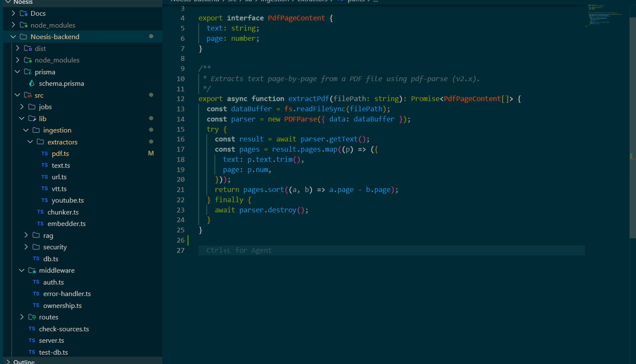Image resolution: width=636 pixels, height=364 pixels.
Task: Open server.ts file
Action: coord(51,341)
